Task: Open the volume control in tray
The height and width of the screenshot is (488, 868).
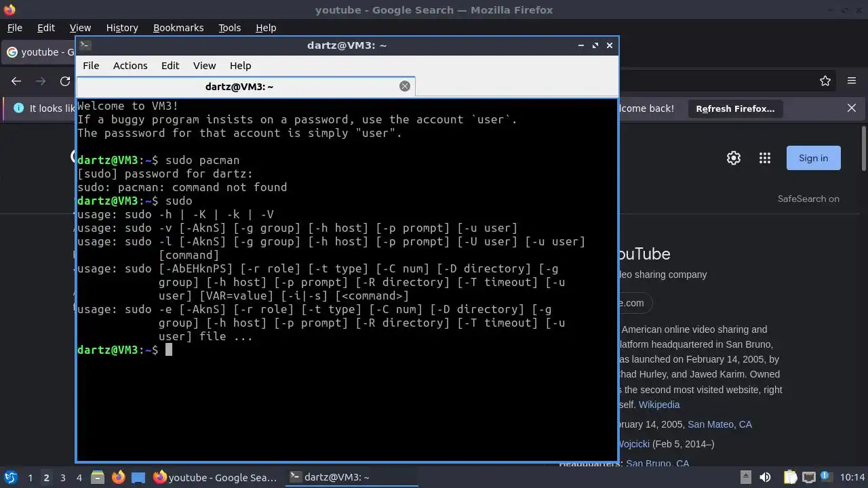Action: [x=765, y=477]
